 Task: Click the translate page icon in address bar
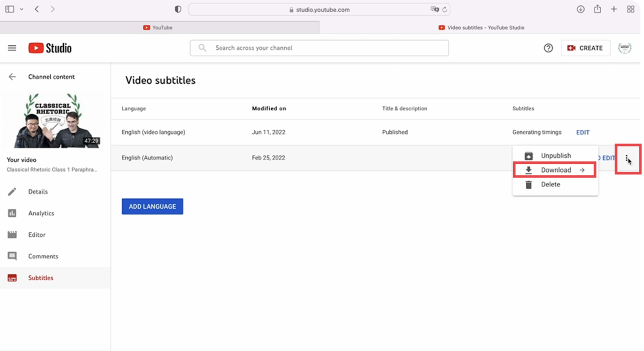pos(434,10)
